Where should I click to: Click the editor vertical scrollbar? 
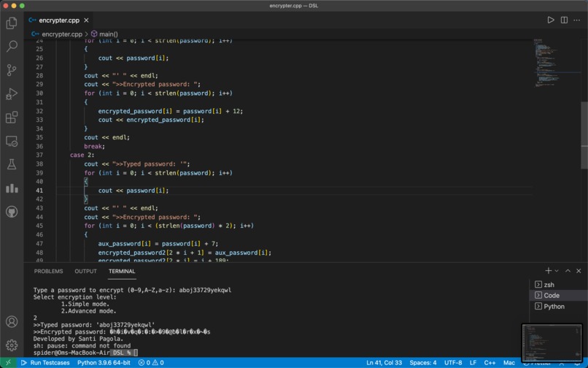click(584, 135)
